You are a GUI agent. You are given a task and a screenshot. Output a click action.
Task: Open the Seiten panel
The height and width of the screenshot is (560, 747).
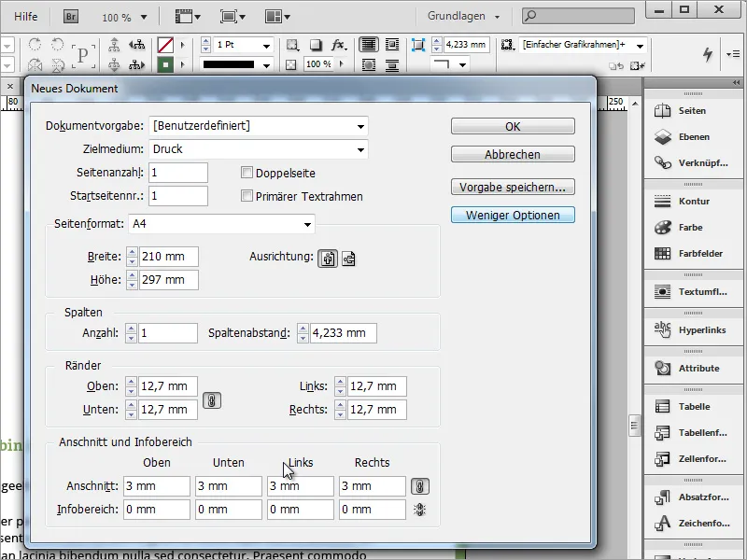point(693,111)
